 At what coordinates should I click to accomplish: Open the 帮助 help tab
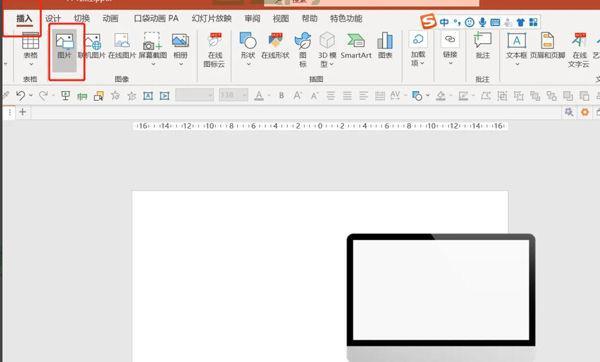310,18
